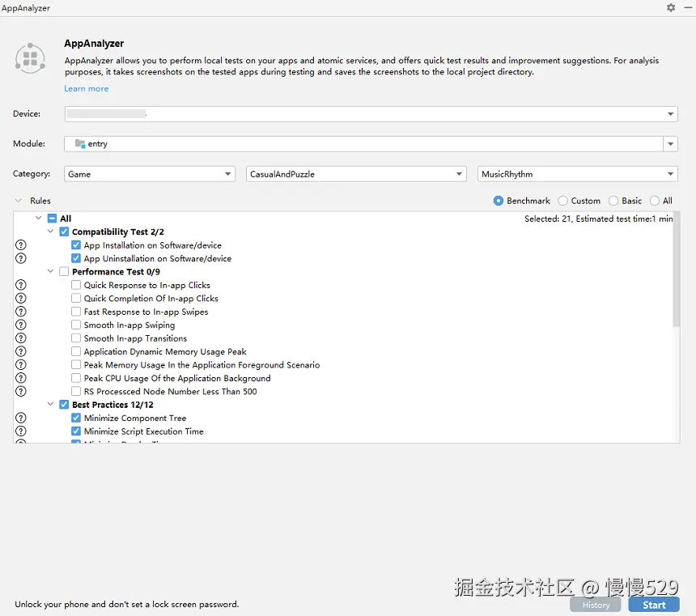The image size is (696, 616).
Task: Check Quick Completion Of In-app Clicks
Action: 76,299
